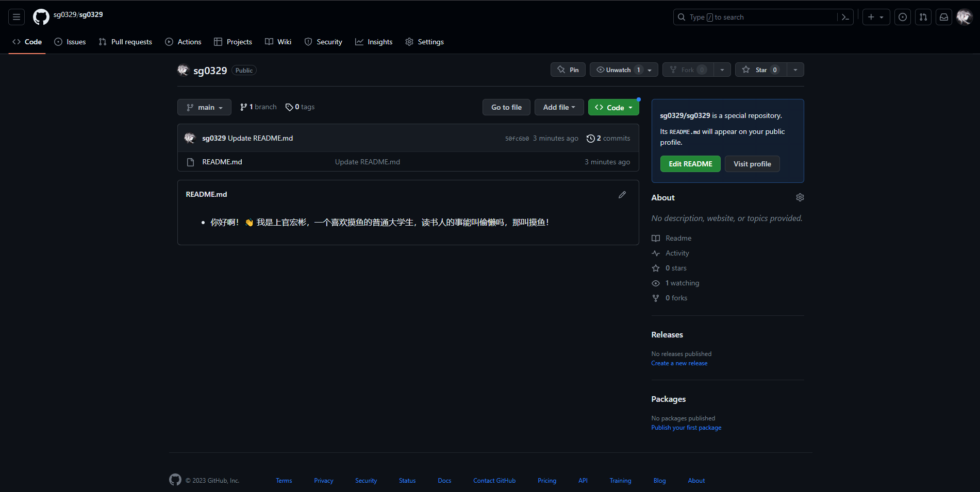
Task: Expand the star lists dropdown arrow
Action: [x=795, y=70]
